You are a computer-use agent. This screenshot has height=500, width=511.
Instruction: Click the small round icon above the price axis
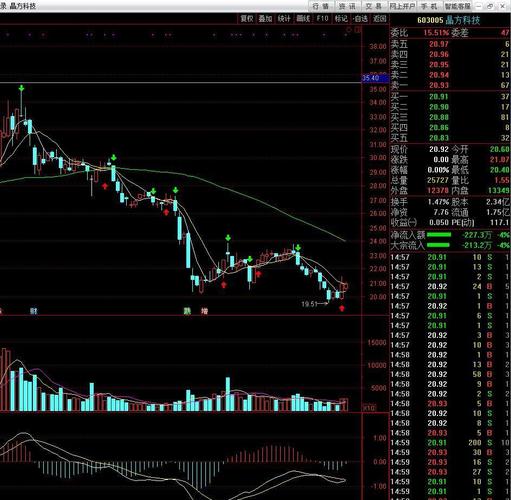pyautogui.click(x=349, y=30)
